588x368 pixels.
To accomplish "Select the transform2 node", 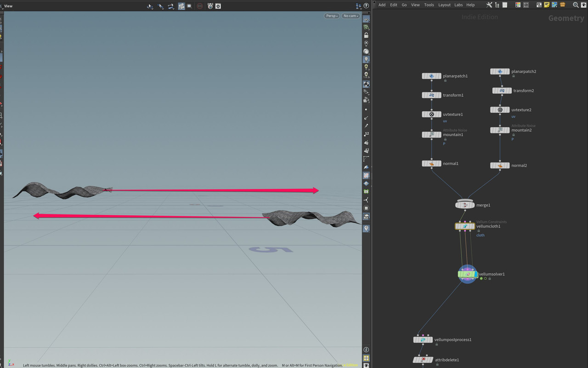I will (x=502, y=91).
